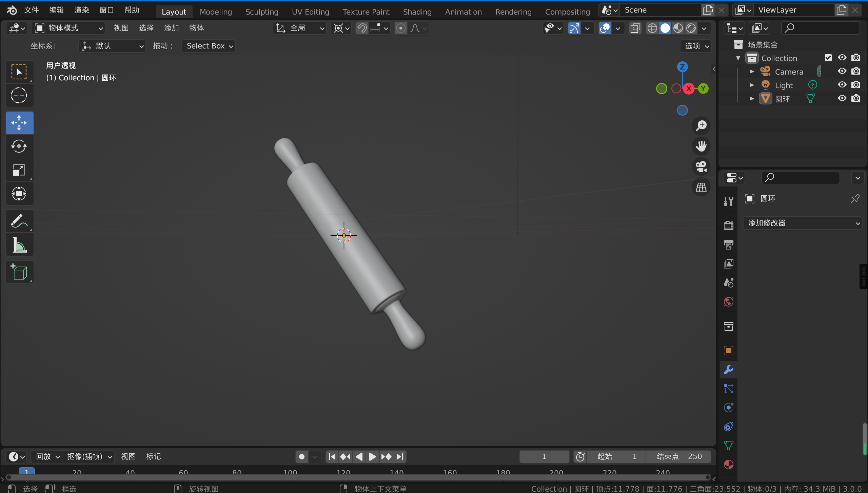Open the Object Constraints properties tab
The image size is (868, 493).
728,426
